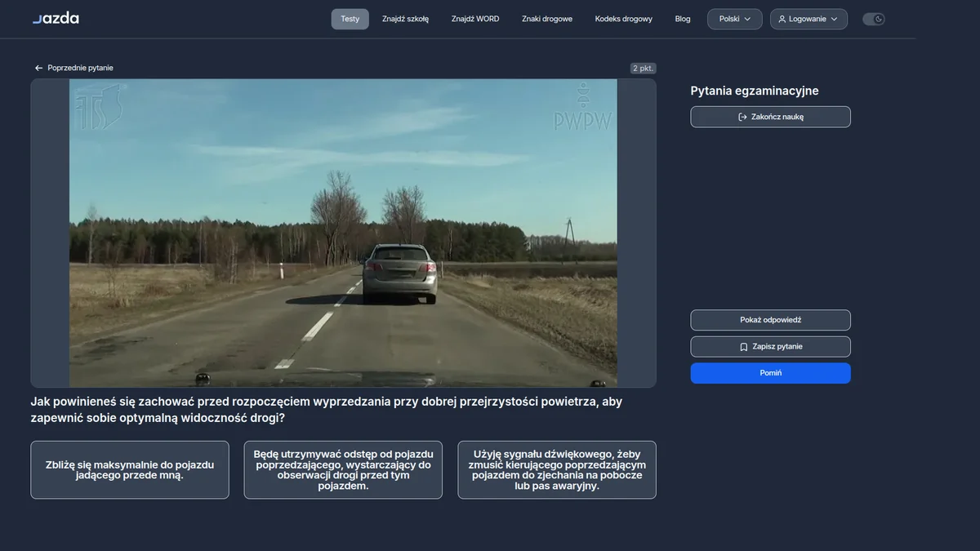Open the Polski language dropdown
The image size is (980, 551).
coord(735,20)
